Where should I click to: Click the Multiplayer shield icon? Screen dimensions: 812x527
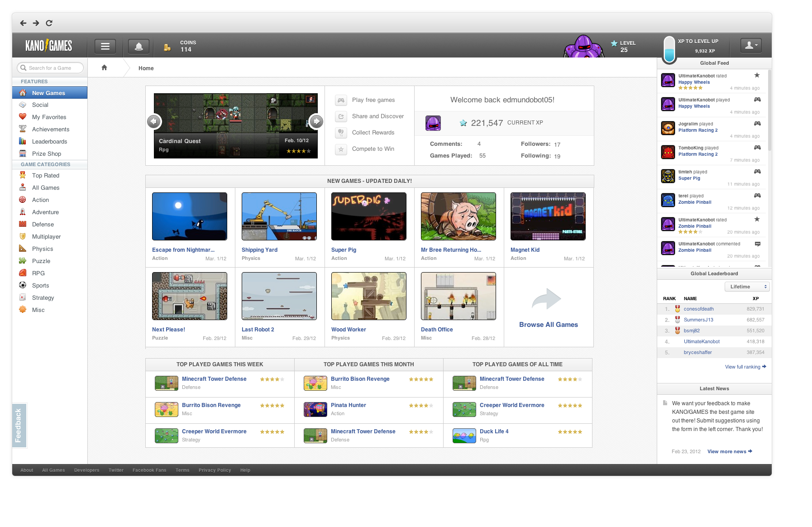23,236
